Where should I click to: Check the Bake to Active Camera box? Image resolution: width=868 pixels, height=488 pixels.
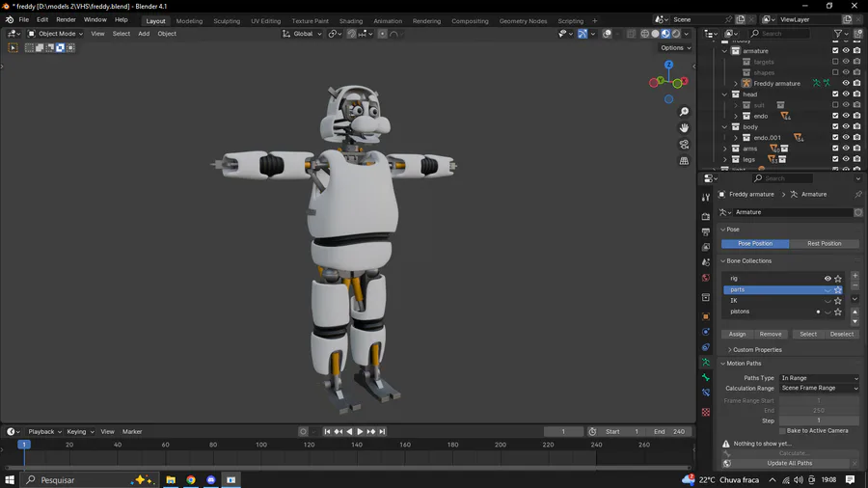point(782,431)
